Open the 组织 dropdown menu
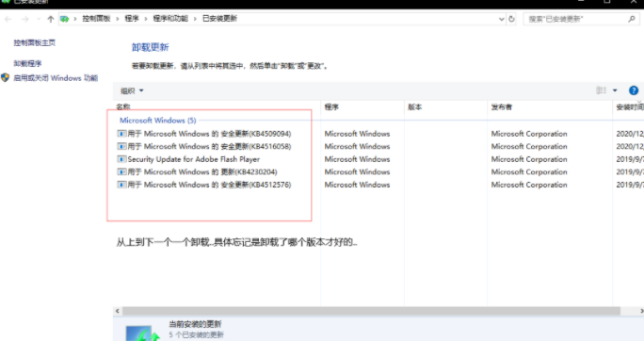The image size is (644, 341). 132,90
